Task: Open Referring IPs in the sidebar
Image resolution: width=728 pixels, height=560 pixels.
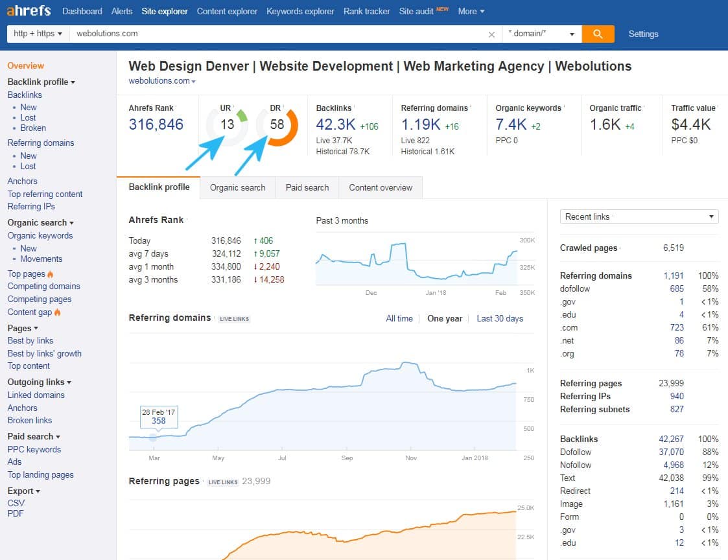Action: [31, 206]
